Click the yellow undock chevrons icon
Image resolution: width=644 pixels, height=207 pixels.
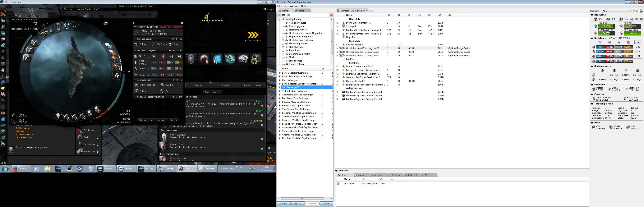pos(253,35)
